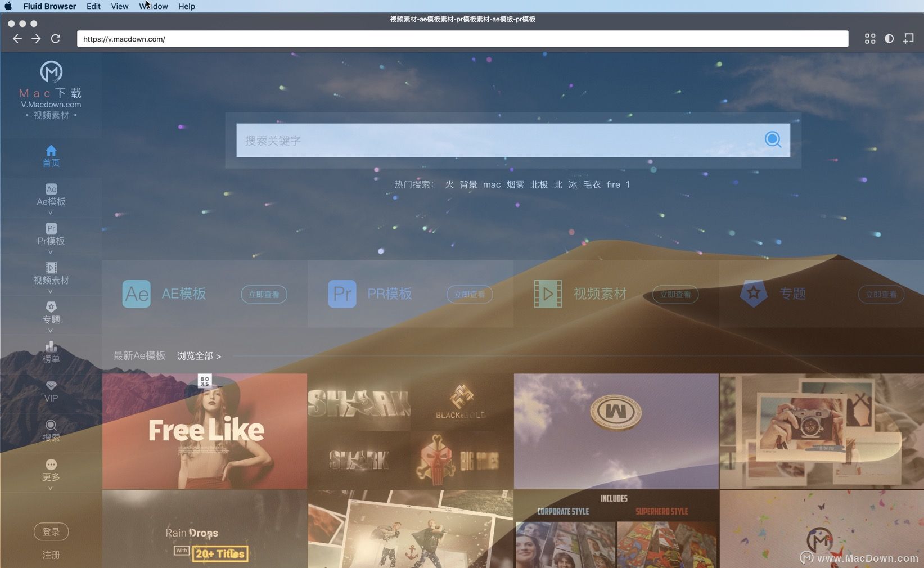Open the Free Like template thumbnail
The image size is (924, 568).
[205, 431]
